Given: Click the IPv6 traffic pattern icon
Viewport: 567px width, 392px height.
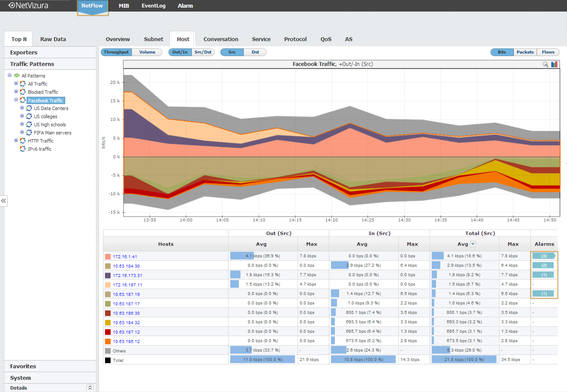Looking at the screenshot, I should 23,149.
